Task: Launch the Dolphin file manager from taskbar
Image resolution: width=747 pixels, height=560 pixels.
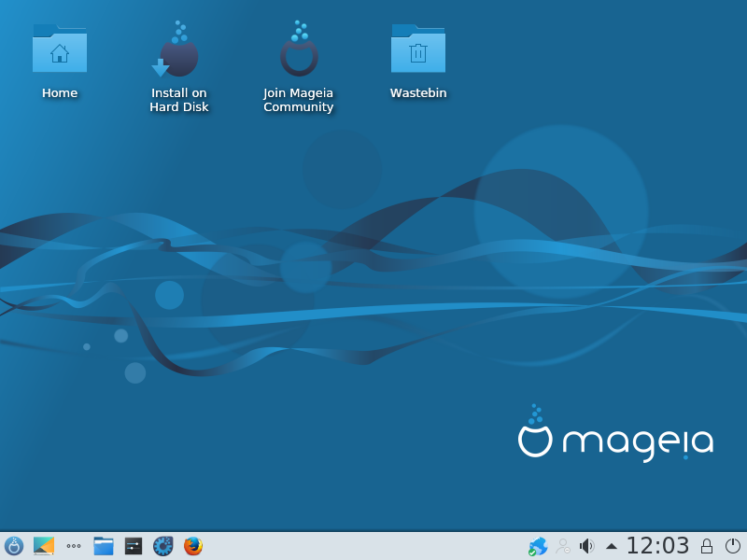Action: 104,546
